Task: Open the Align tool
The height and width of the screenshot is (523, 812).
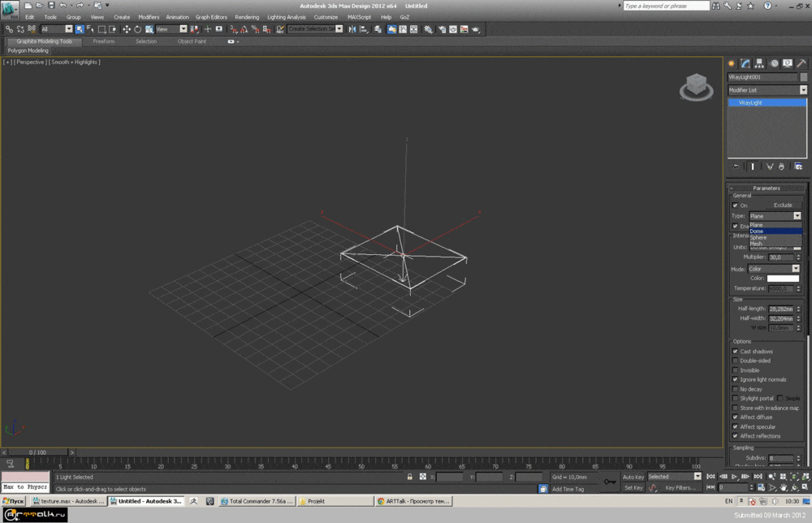Action: coord(364,29)
